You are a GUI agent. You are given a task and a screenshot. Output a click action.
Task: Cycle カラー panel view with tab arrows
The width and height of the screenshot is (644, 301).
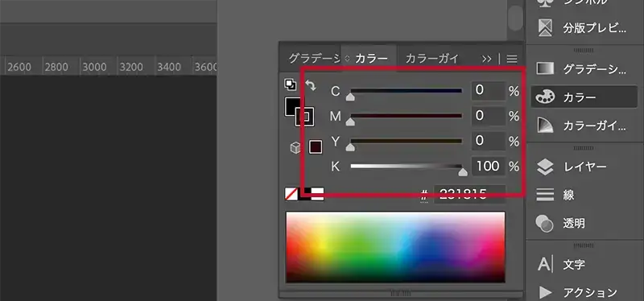tap(347, 58)
